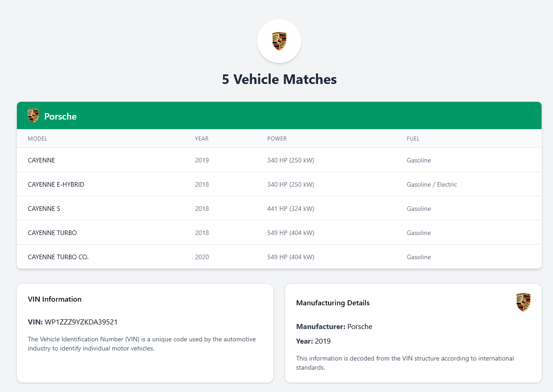Viewport: 553px width, 392px height.
Task: Click the VIN number WP1ZZZ9YZKDA39521
Action: point(81,322)
